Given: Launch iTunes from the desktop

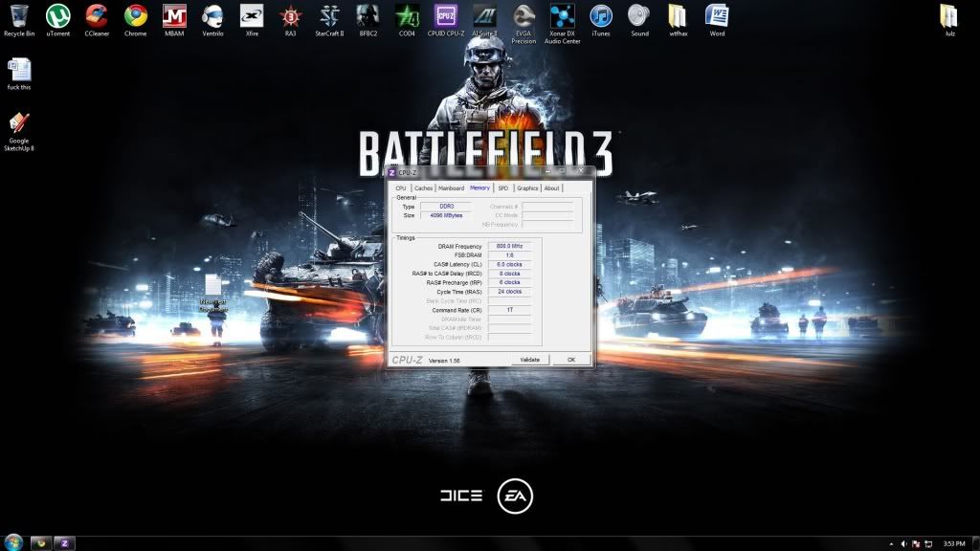Looking at the screenshot, I should tap(601, 20).
